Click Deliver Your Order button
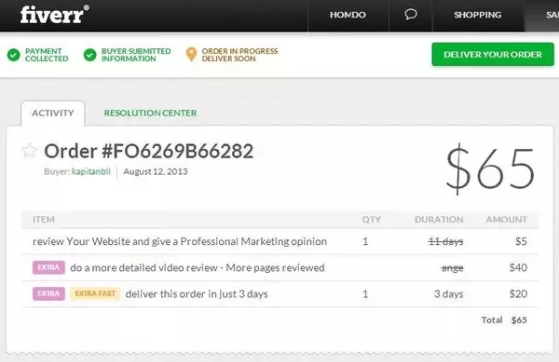The height and width of the screenshot is (362, 559). point(493,55)
